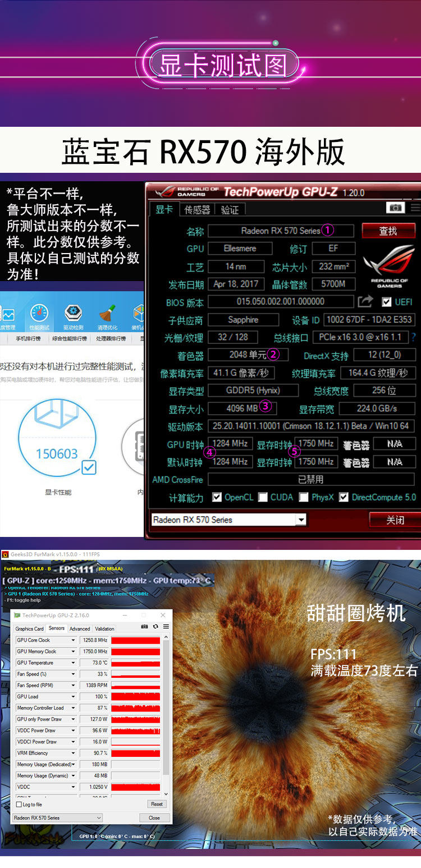
Task: Click the 1389 RPM fan speed value
Action: [x=94, y=685]
